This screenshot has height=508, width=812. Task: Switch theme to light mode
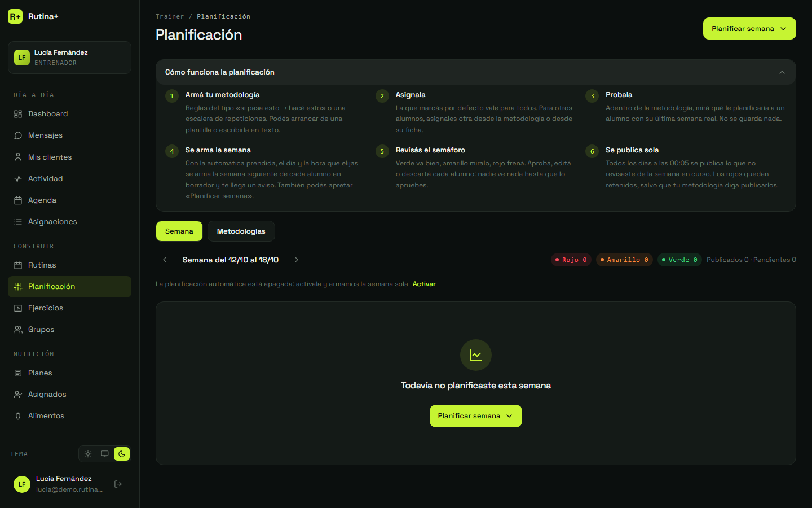(88, 454)
